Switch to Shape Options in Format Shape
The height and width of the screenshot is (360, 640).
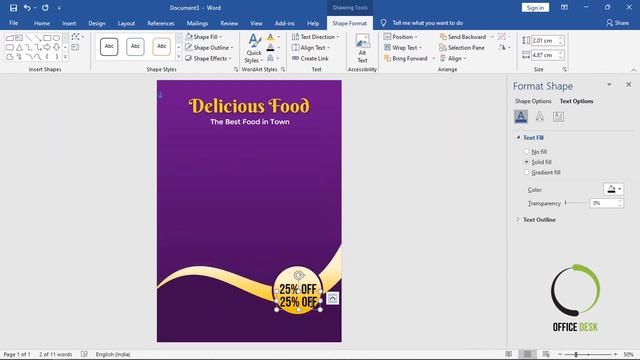coord(533,101)
